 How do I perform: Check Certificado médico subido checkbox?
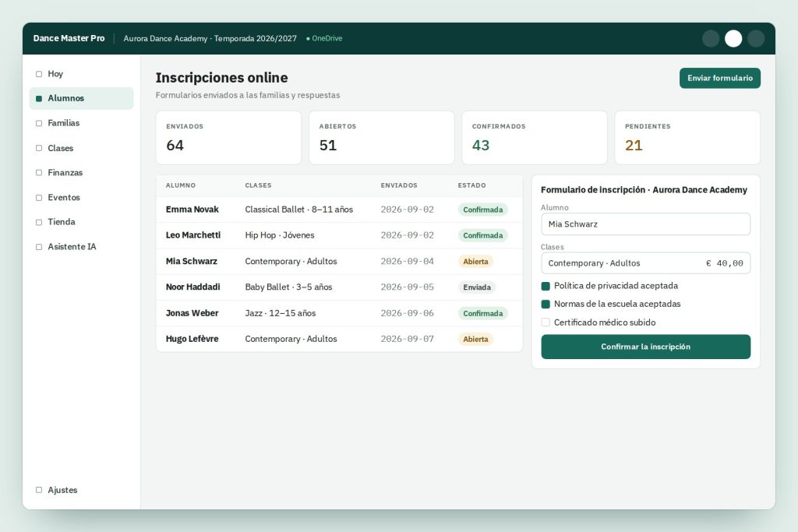(546, 322)
